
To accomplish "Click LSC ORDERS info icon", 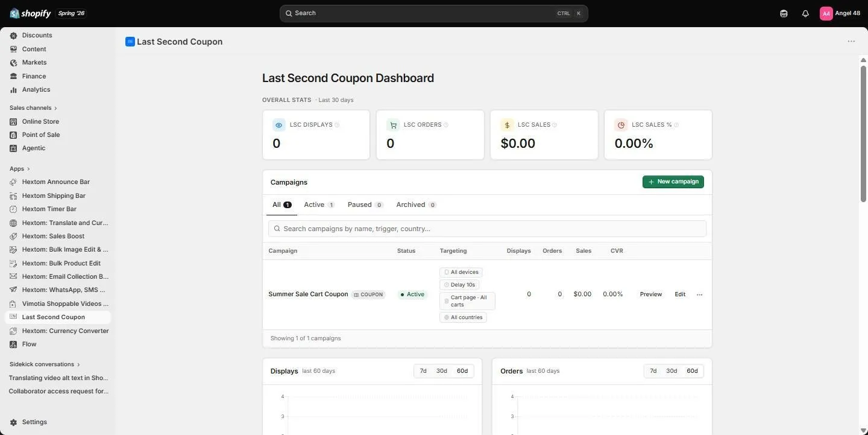I will point(446,125).
